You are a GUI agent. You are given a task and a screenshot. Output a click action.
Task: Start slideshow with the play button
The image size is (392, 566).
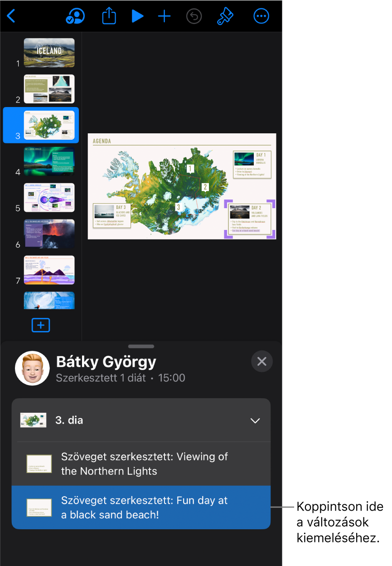tap(137, 16)
